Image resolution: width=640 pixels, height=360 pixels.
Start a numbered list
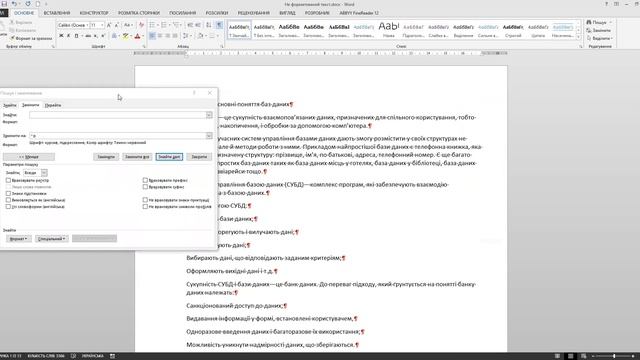point(164,25)
